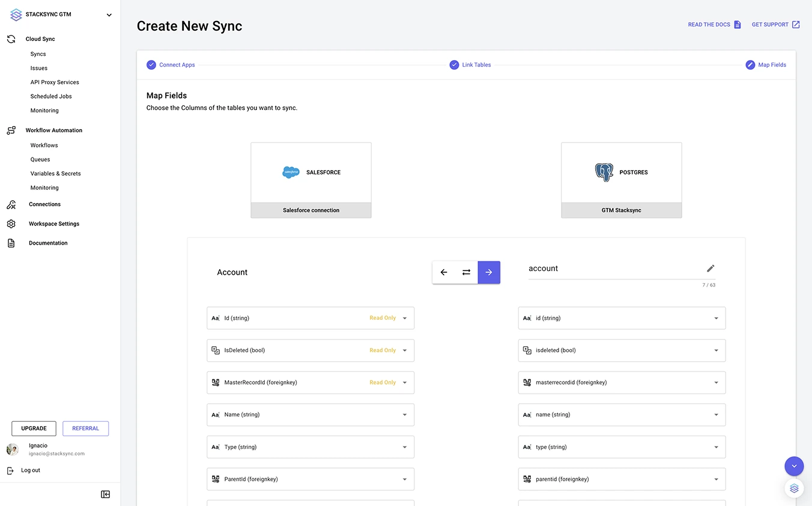Click the Salesforce cloud logo
Image resolution: width=812 pixels, height=506 pixels.
pos(291,172)
